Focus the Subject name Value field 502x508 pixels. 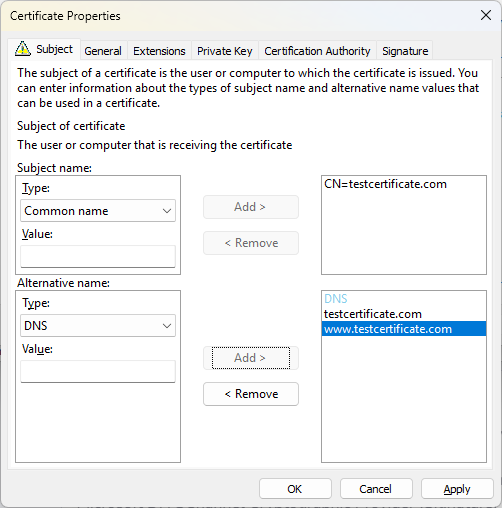pyautogui.click(x=98, y=256)
